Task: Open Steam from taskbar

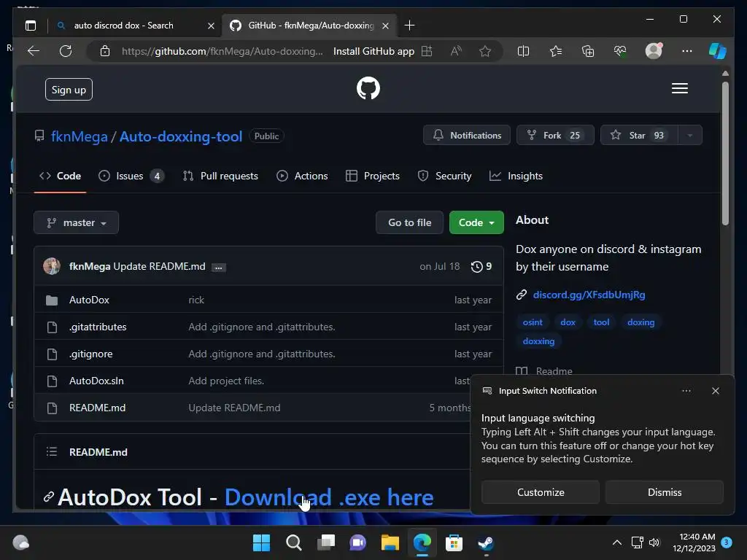Action: coord(486,542)
